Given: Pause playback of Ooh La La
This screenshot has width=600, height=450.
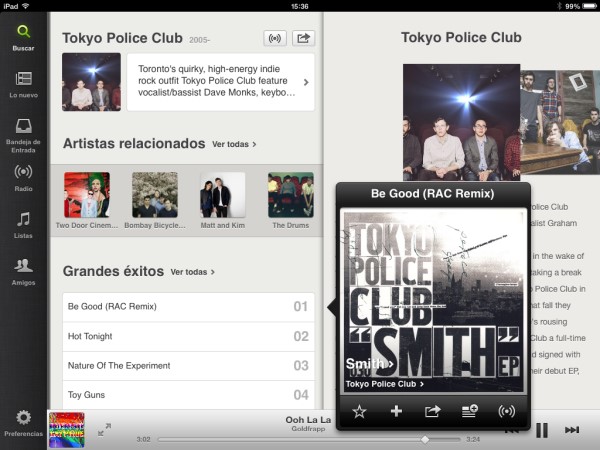Looking at the screenshot, I should (x=541, y=430).
